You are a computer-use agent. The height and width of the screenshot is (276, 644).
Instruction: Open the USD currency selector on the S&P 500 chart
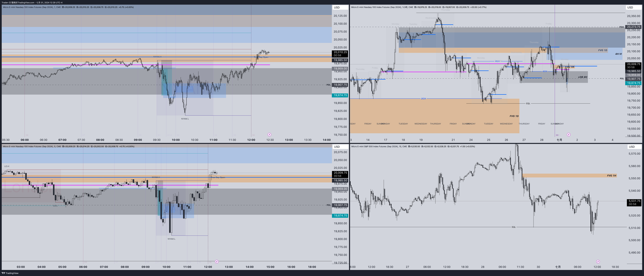point(635,147)
